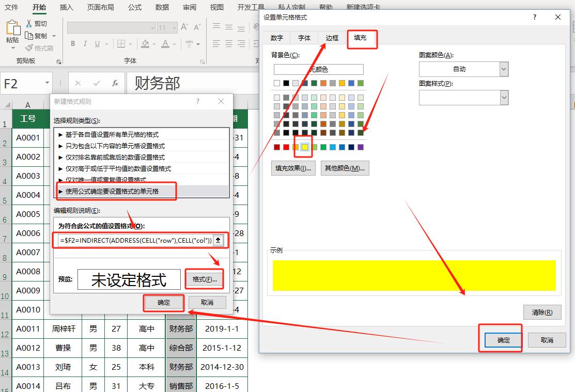Expand the Fill Color dropdown arrow
This screenshot has width=575, height=392.
[154, 44]
